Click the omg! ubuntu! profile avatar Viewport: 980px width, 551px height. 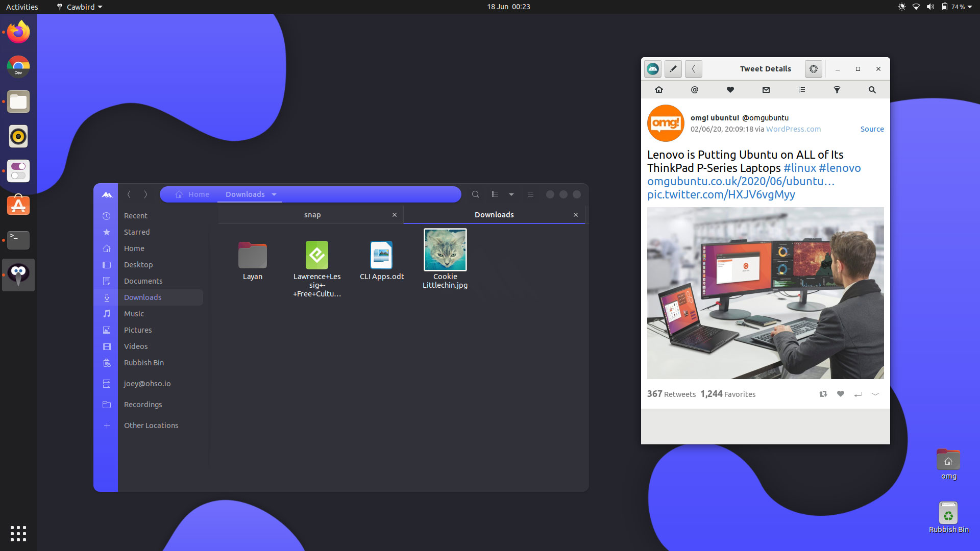[666, 123]
